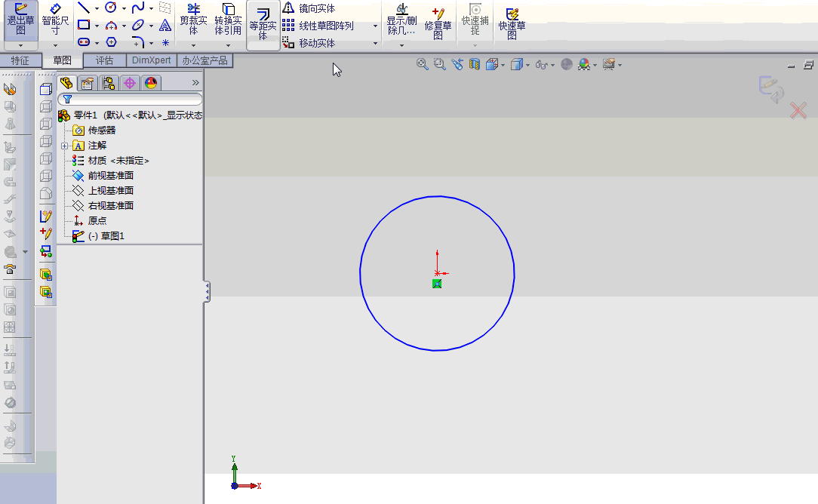Click the Zoom to Area icon

click(440, 64)
